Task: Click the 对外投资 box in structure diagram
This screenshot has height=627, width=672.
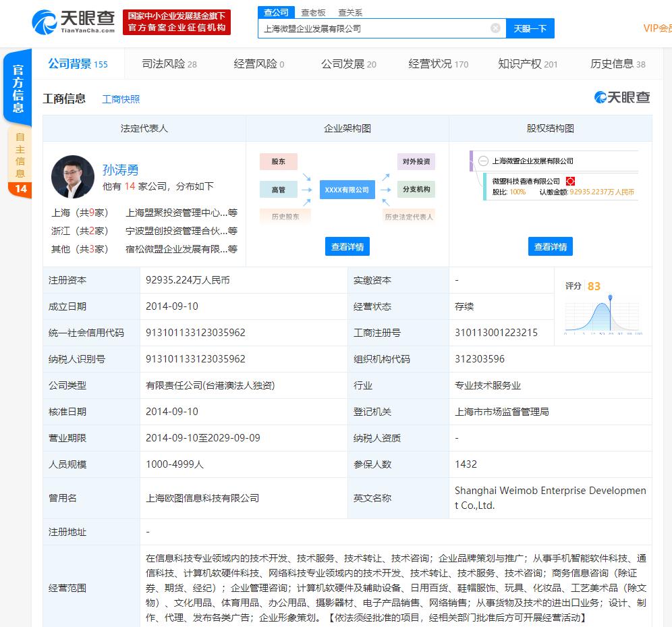Action: pos(416,161)
